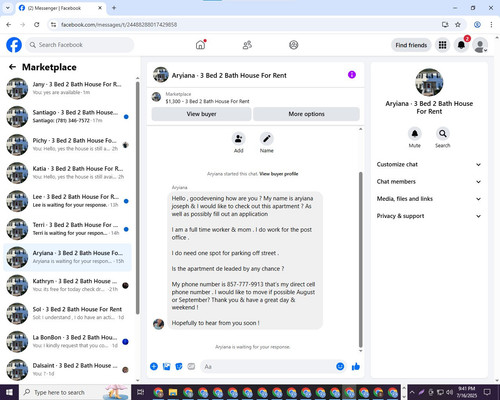
Task: Click the Name edit pencil icon
Action: (x=267, y=139)
